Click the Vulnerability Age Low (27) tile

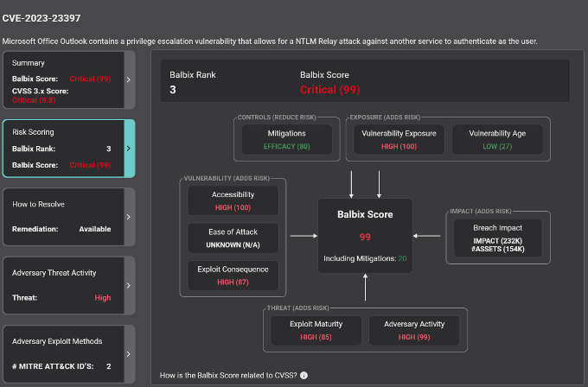(497, 139)
